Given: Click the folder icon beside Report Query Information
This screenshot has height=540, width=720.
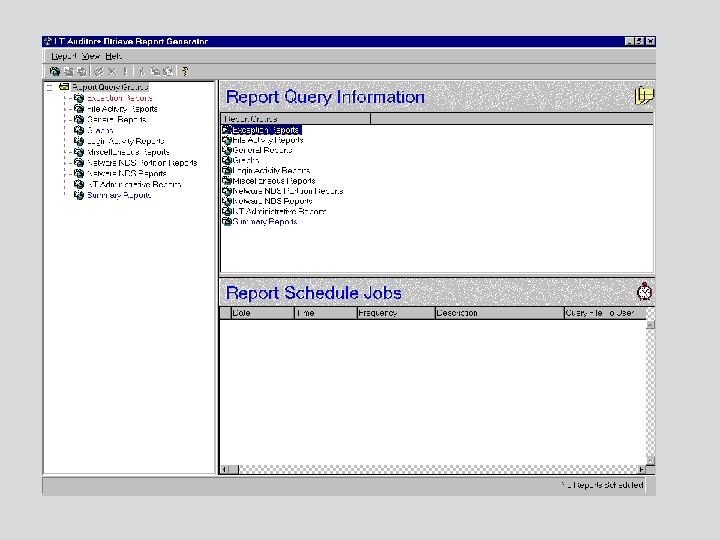Looking at the screenshot, I should 644,96.
